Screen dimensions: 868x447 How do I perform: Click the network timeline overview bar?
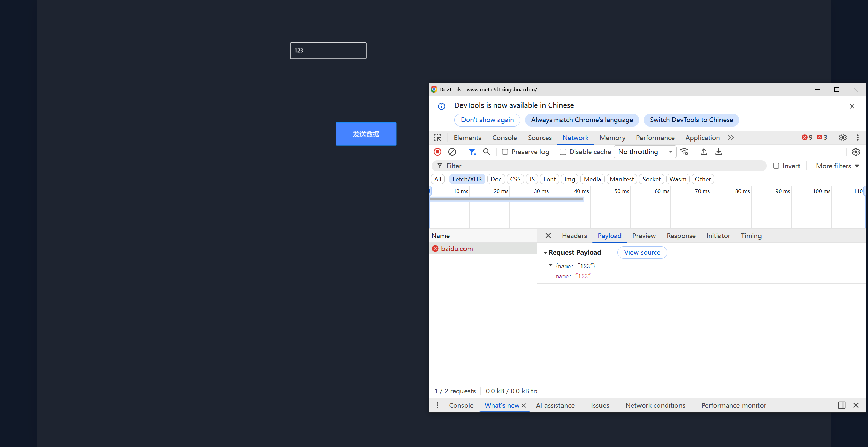point(506,199)
